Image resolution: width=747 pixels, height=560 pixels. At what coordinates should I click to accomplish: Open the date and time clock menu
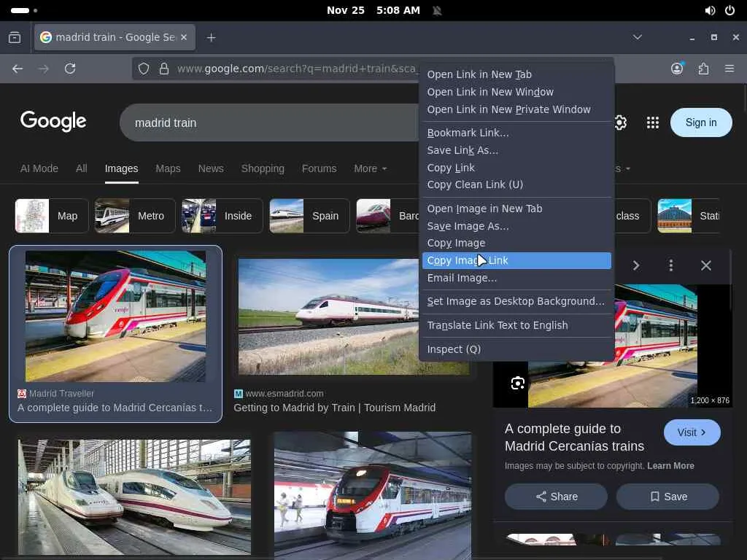tap(373, 10)
